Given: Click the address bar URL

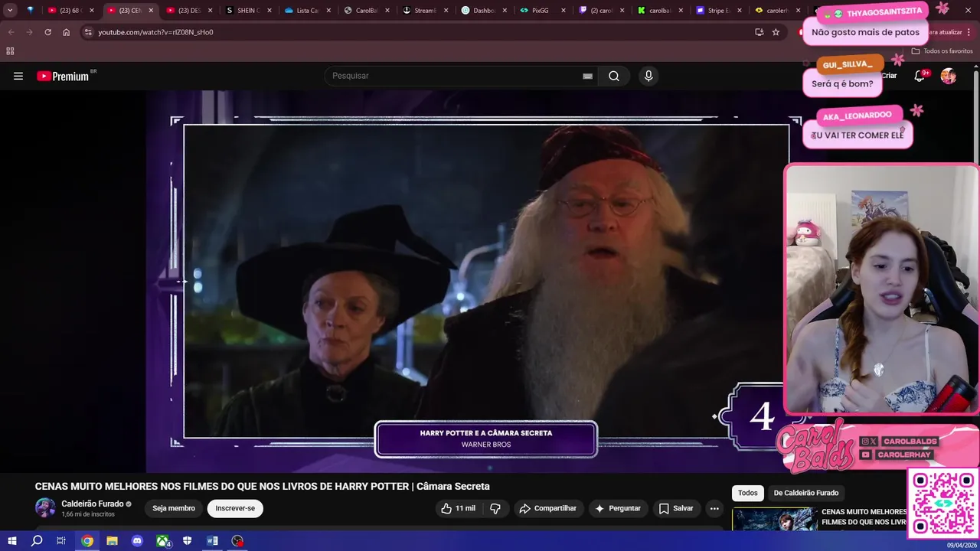Looking at the screenshot, I should (155, 32).
